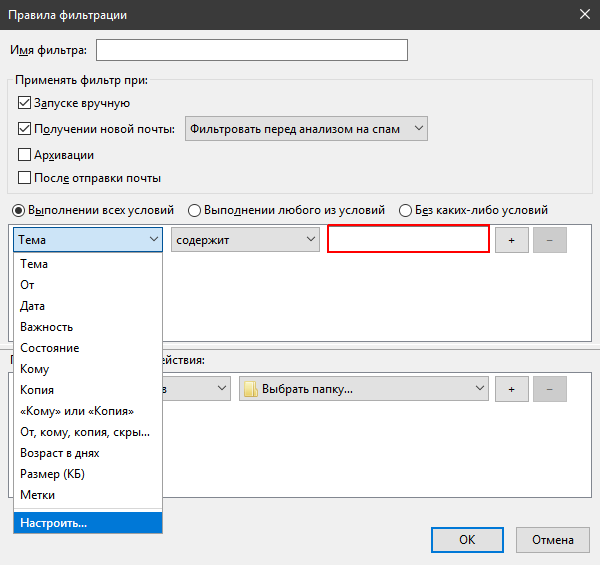Click the plus button in the action row

coord(511,389)
